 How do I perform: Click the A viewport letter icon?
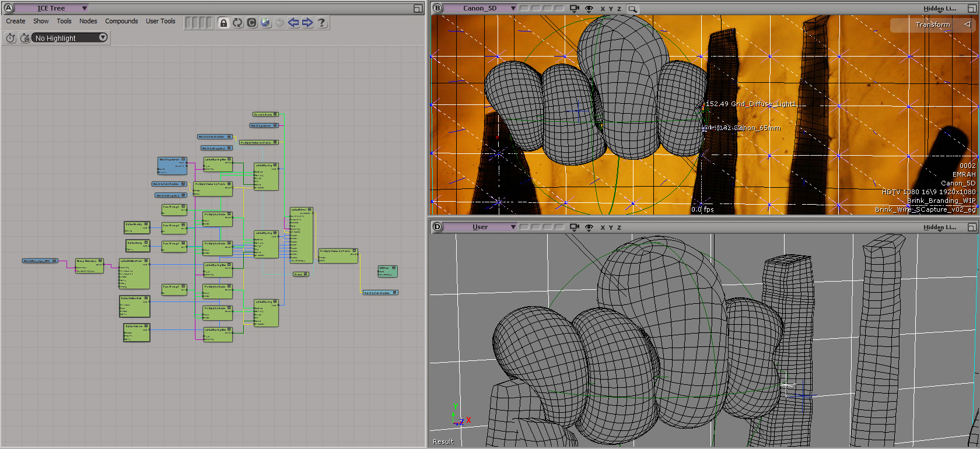[8, 8]
